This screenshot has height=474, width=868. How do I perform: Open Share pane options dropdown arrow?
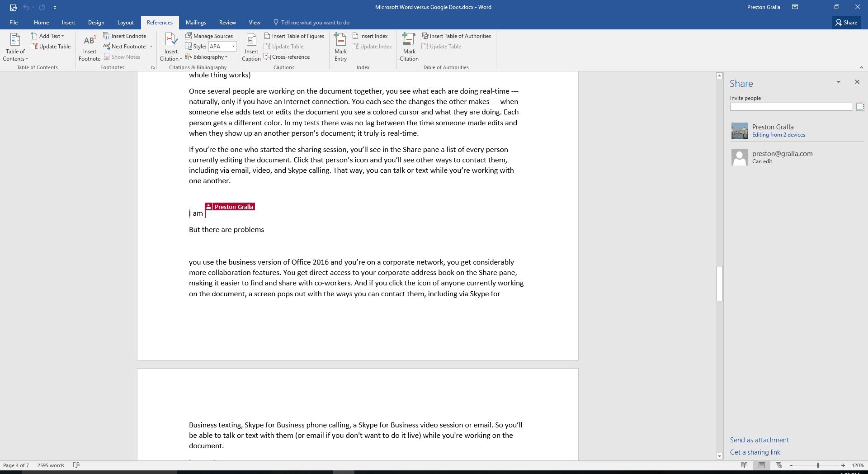tap(838, 82)
